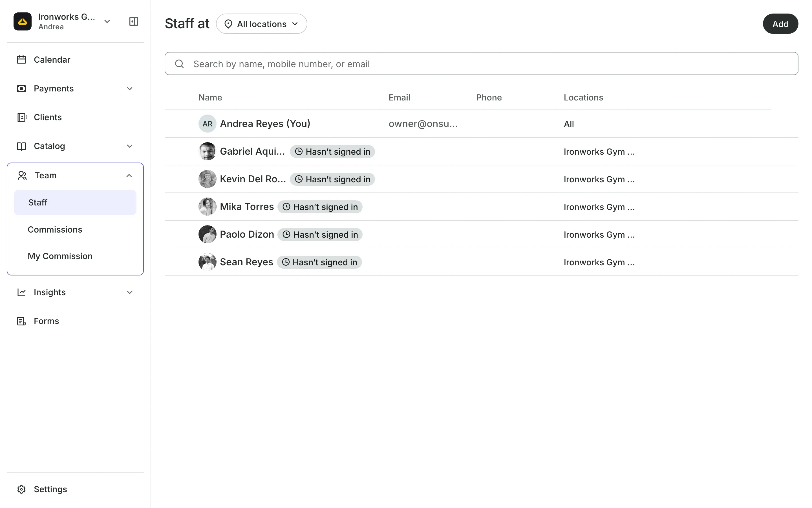Focus the staff search field
Viewport: 812px width, 508px height.
[481, 63]
